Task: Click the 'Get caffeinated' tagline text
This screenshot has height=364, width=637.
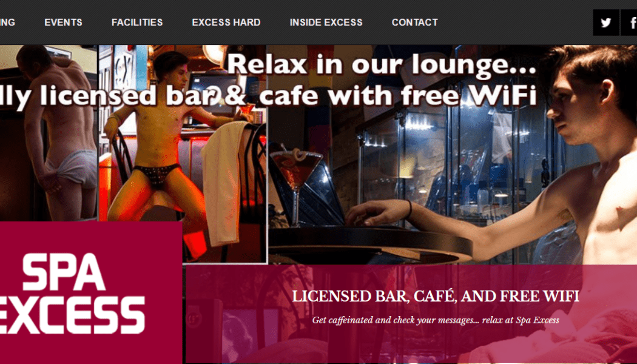Action: coord(436,320)
